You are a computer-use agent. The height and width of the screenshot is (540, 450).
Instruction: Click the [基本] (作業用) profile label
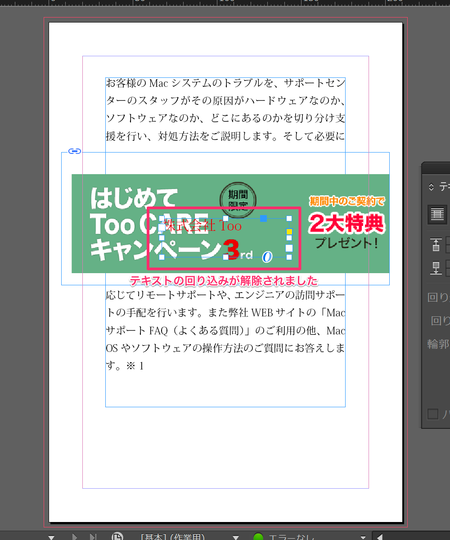pyautogui.click(x=172, y=537)
